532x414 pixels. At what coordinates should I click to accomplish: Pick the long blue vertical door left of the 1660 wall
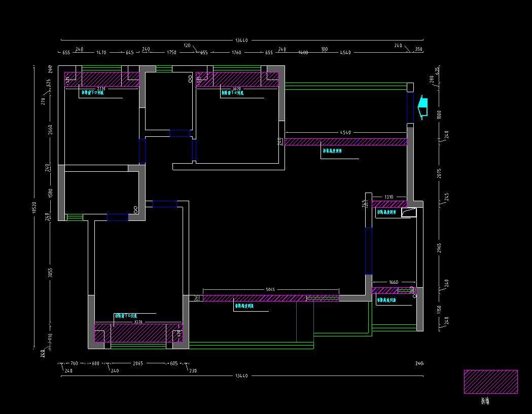368,251
